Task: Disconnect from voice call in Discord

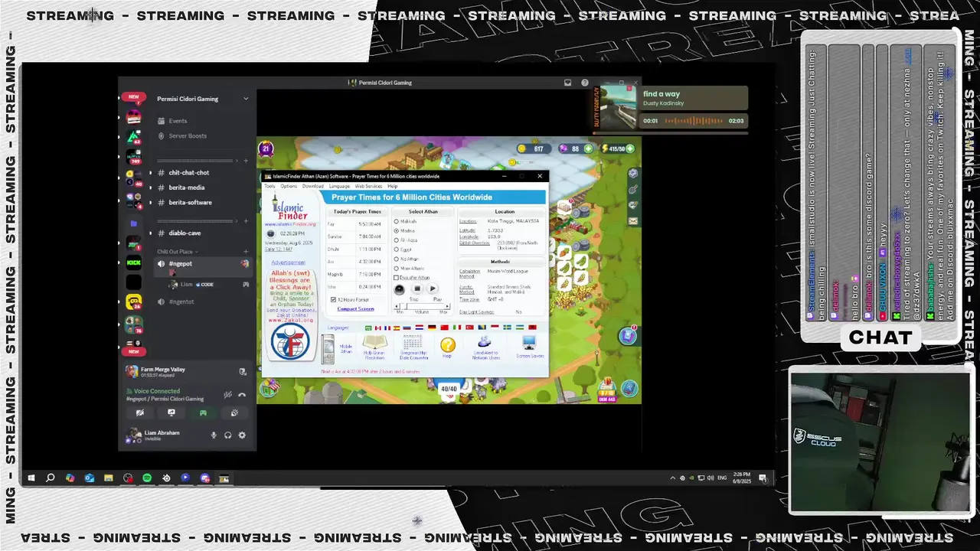Action: [242, 394]
